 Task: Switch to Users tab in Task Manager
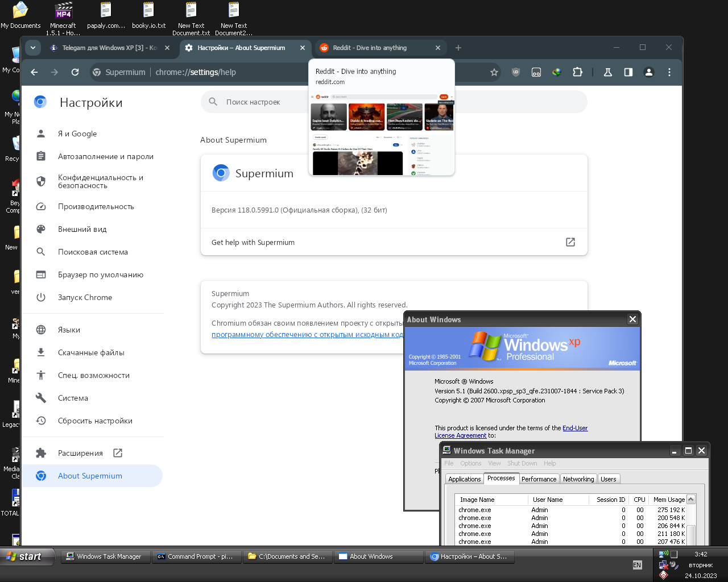[x=608, y=479]
